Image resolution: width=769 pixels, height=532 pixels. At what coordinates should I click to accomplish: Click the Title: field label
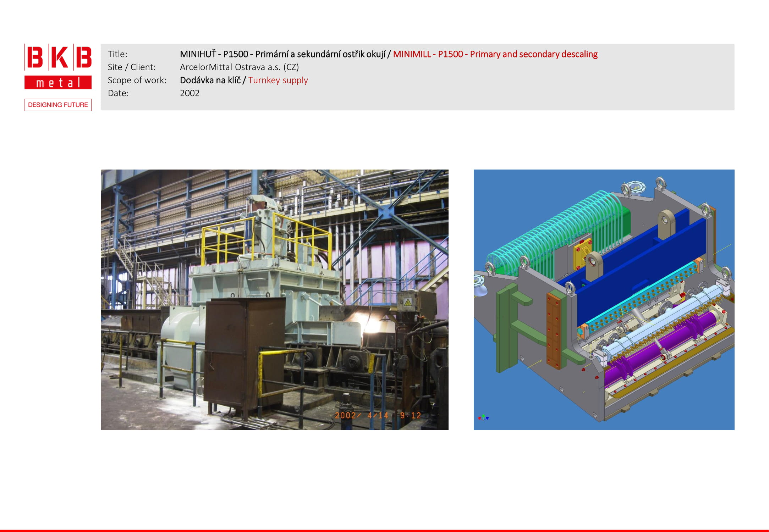[x=117, y=54]
